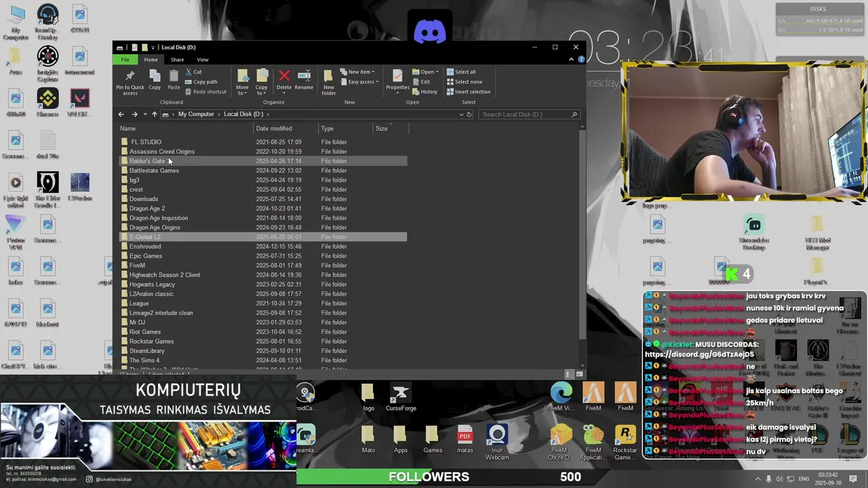This screenshot has height=488, width=868.
Task: Create a New folder from ribbon
Action: (x=329, y=83)
